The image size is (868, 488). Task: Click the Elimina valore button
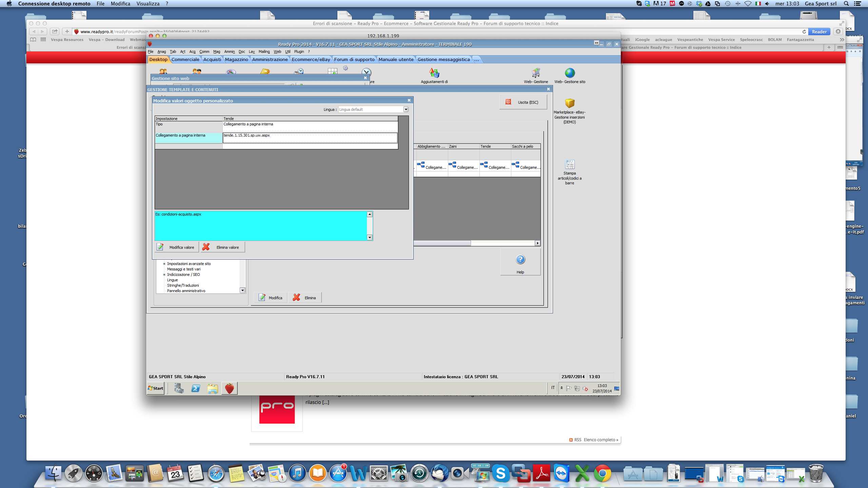223,247
